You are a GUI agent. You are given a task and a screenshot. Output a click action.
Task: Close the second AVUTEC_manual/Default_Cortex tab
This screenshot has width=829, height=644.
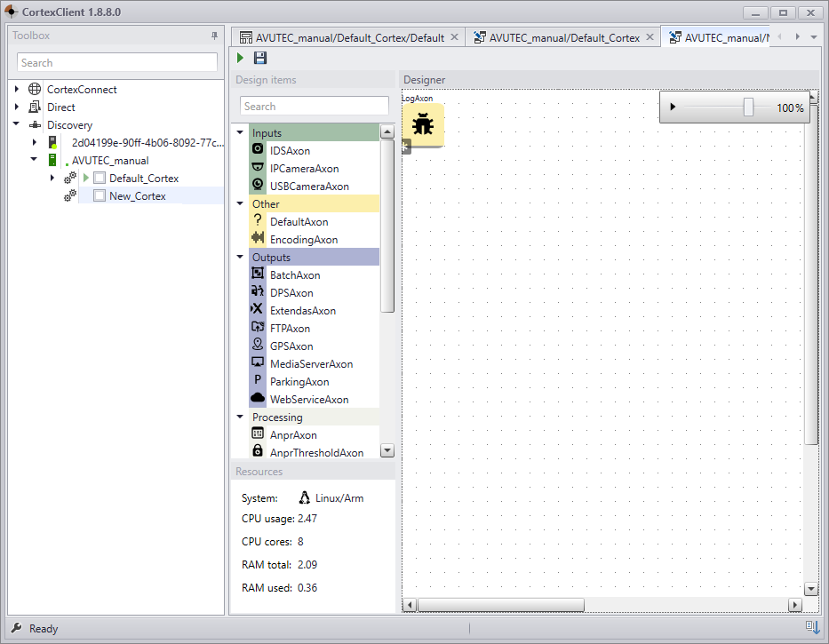pos(650,37)
